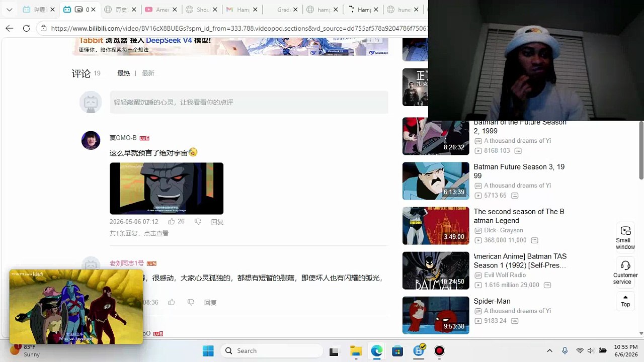644x362 pixels.
Task: Open Microsoft Edge from taskbar
Action: tap(376, 351)
